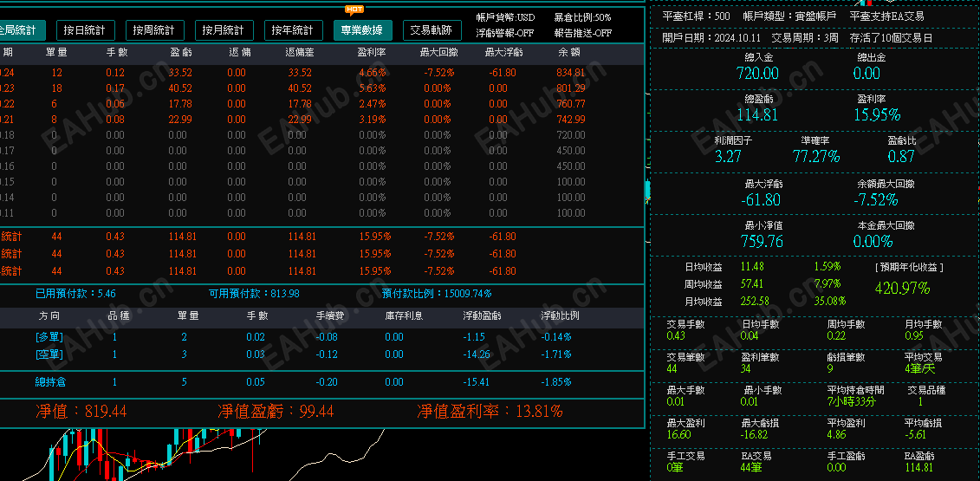The height and width of the screenshot is (481, 980).
Task: Open the 專業數據 tab
Action: 362,30
